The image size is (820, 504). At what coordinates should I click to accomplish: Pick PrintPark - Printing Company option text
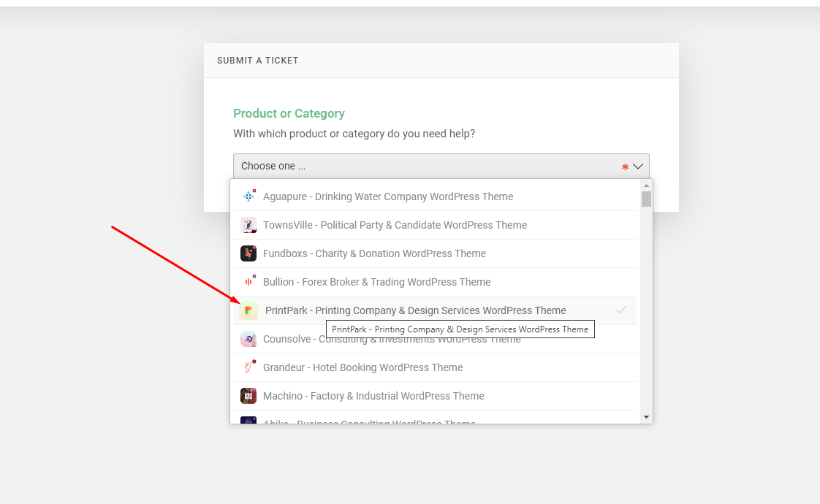pos(416,310)
